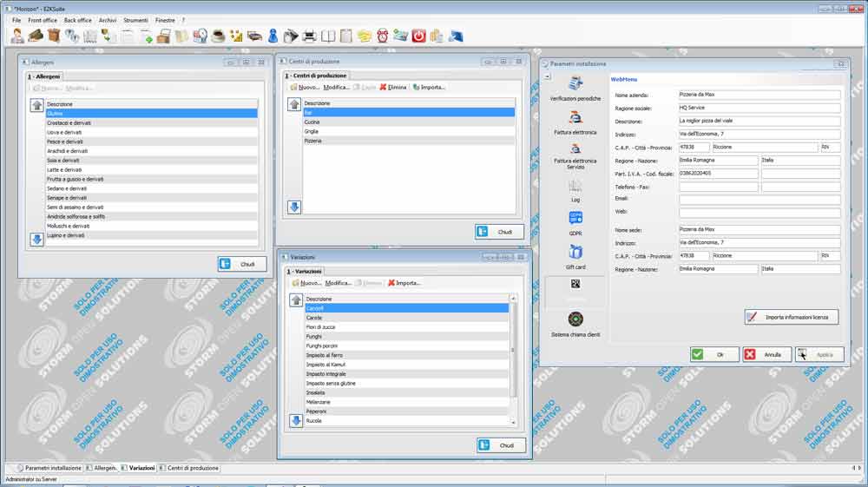Screen dimensions: 868x487
Task: Click the red alarm clock toolbar icon
Action: [x=382, y=36]
